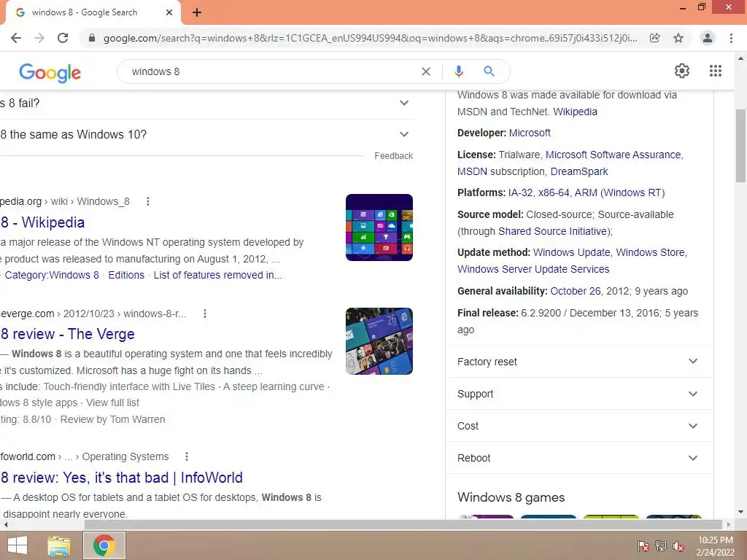
Task: Open options dots for Wikipedia result
Action: tap(148, 201)
